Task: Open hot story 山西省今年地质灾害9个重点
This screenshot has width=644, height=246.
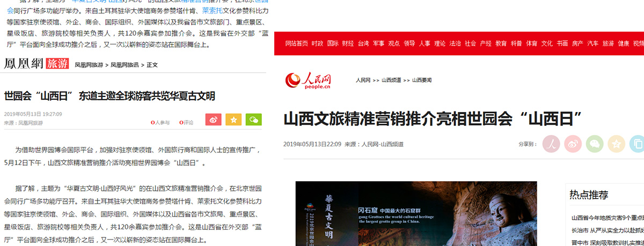Action: tap(608, 218)
